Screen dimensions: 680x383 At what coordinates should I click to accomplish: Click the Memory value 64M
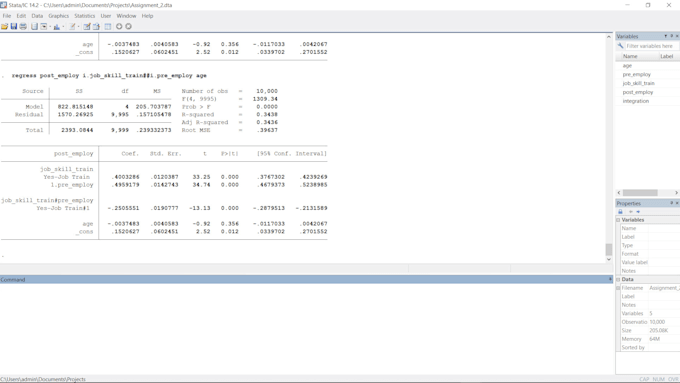[x=654, y=339]
